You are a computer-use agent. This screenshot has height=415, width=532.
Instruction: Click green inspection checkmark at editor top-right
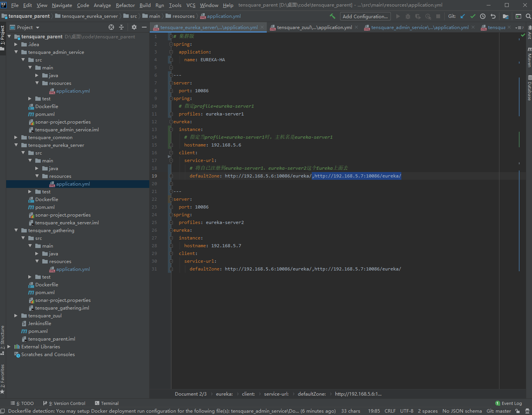523,35
